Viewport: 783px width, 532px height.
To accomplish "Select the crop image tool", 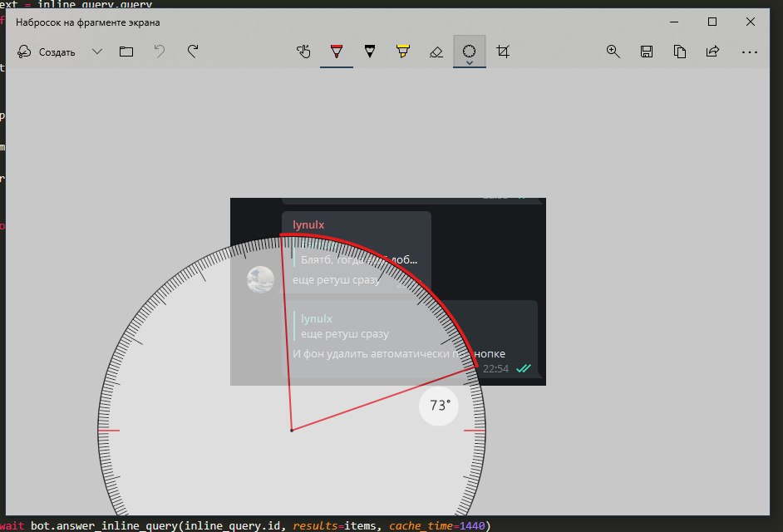I will (x=503, y=52).
